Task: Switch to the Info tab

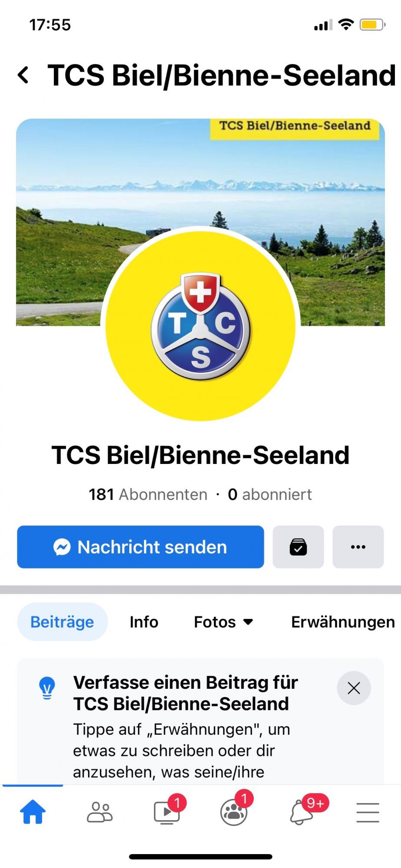Action: pyautogui.click(x=144, y=622)
